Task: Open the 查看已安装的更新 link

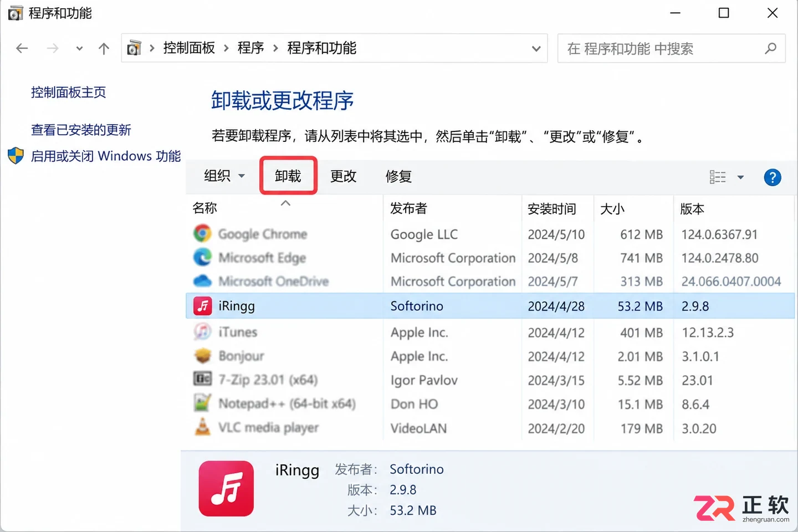Action: tap(81, 130)
